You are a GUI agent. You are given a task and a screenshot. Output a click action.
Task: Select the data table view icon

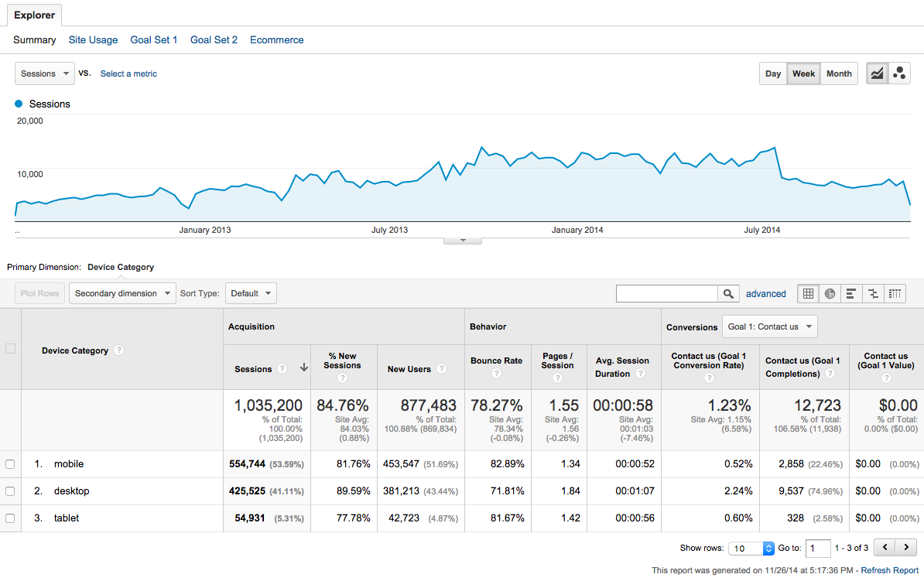(x=808, y=294)
